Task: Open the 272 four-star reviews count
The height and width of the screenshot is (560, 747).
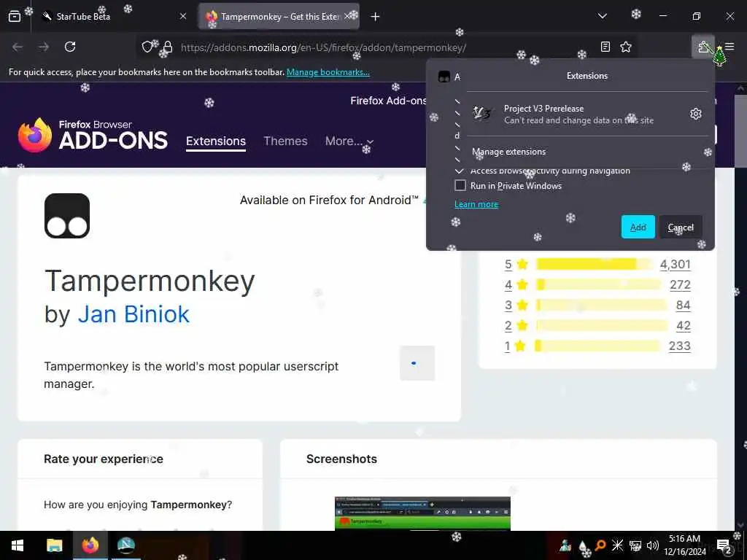Action: pyautogui.click(x=680, y=285)
